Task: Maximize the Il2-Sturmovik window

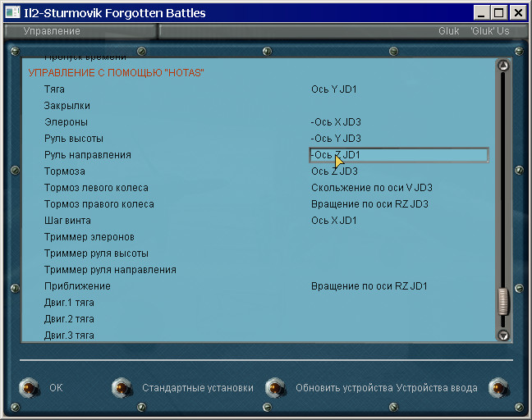Action: [499, 13]
